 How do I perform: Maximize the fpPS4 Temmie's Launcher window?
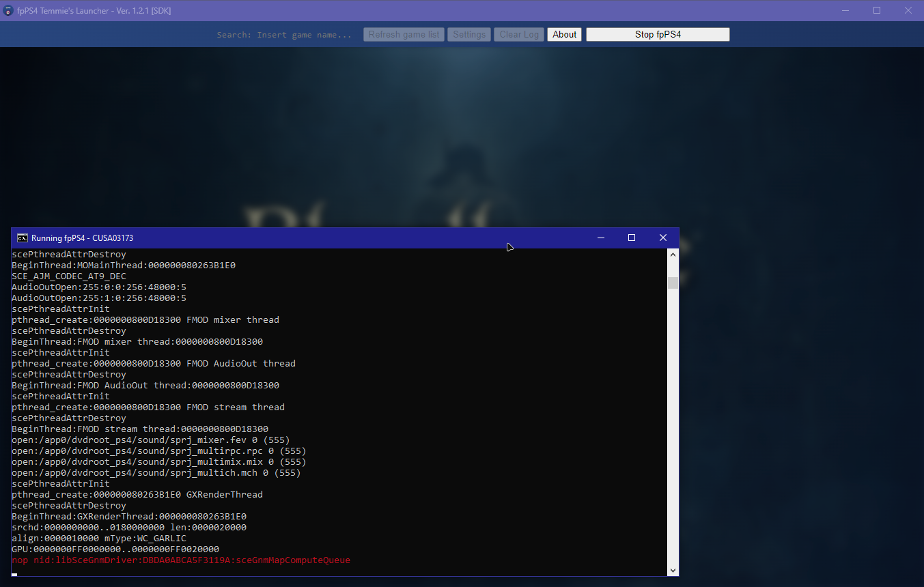(877, 10)
